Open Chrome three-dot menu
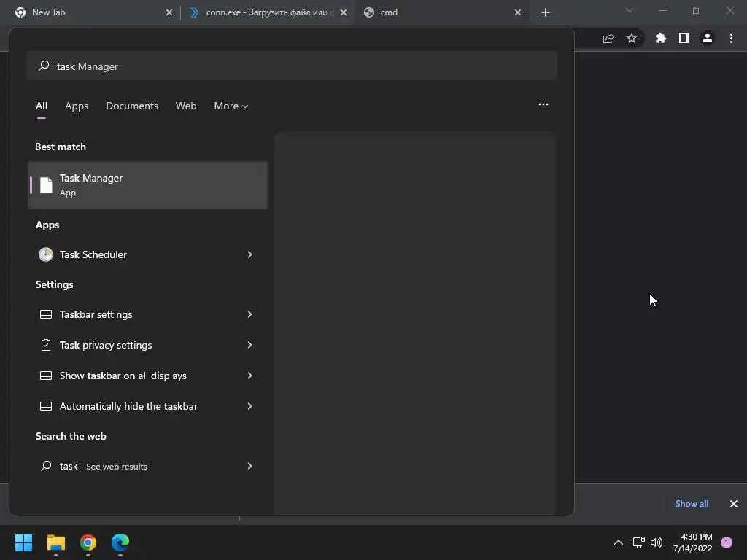The height and width of the screenshot is (560, 747). pos(731,38)
